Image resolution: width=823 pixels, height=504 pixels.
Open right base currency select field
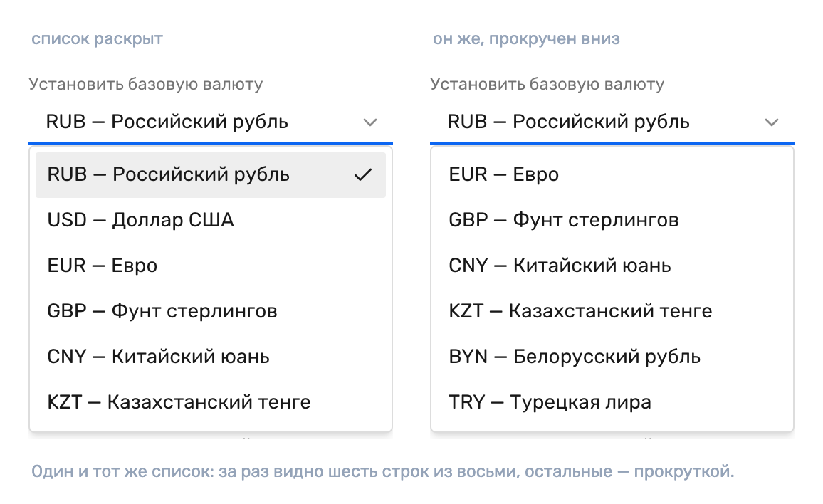(612, 122)
